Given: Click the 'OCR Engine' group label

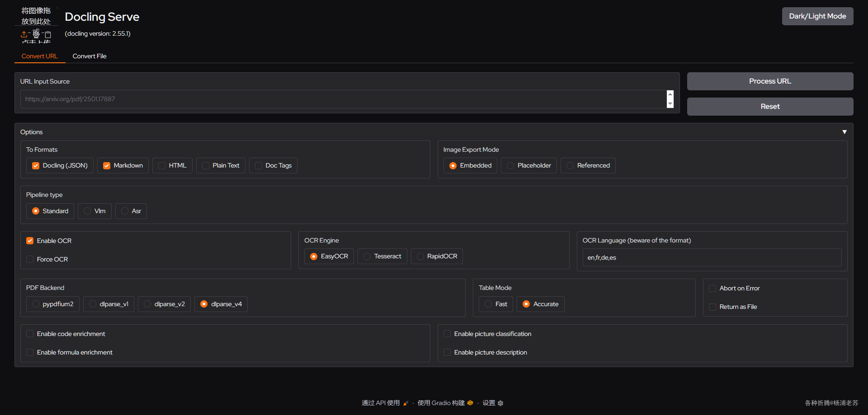Looking at the screenshot, I should 321,241.
